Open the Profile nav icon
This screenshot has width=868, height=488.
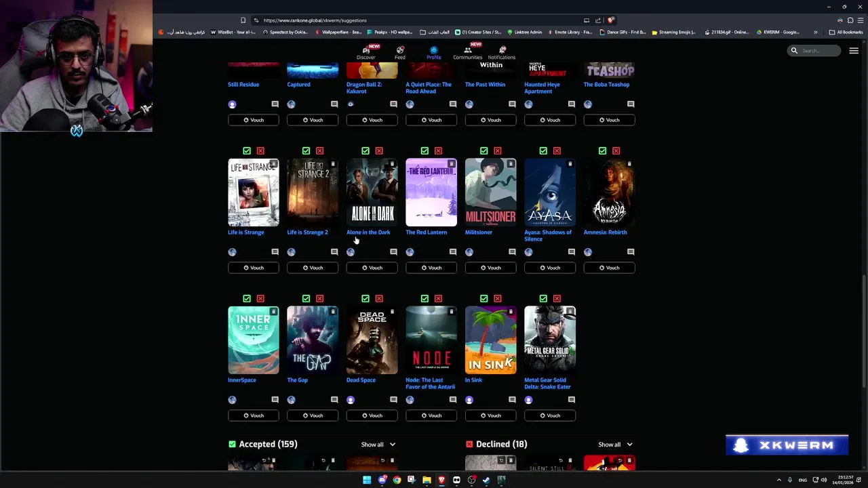pos(434,53)
